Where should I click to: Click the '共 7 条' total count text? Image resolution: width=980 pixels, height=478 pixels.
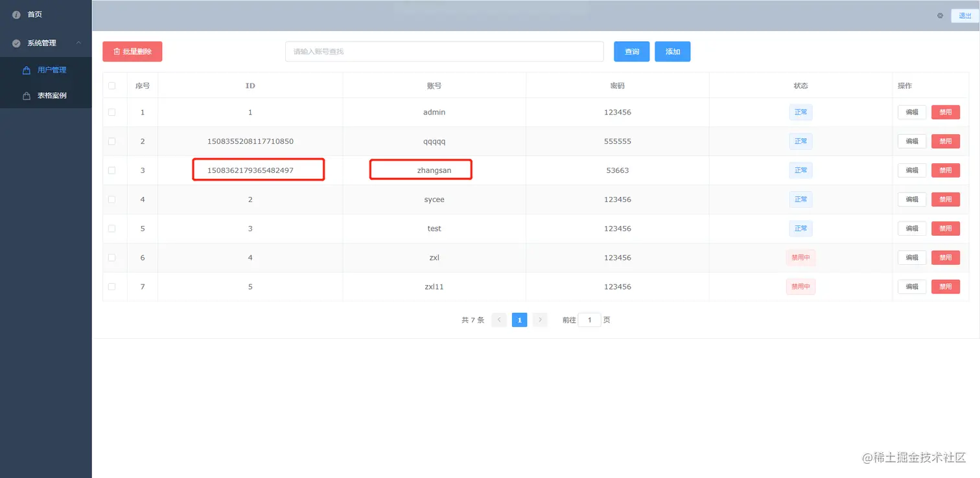(472, 320)
